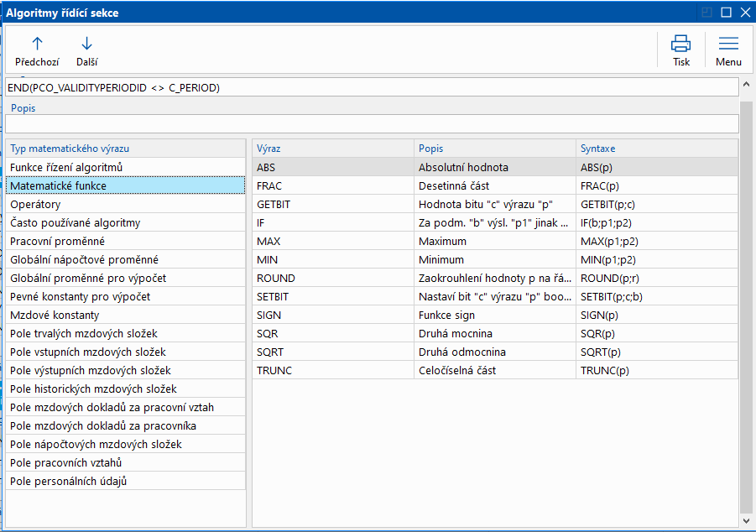
Task: Click the Další down-arrow icon
Action: [86, 44]
